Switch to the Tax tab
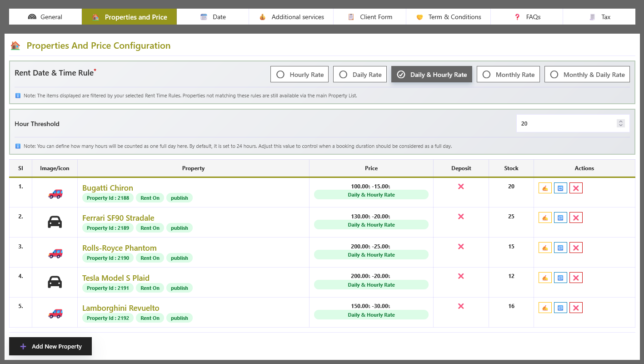Image resolution: width=644 pixels, height=364 pixels. coord(599,17)
